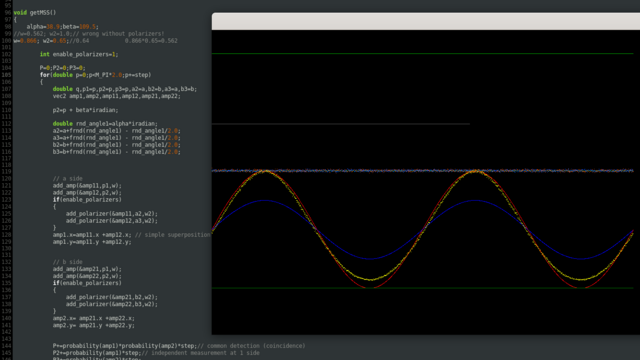Click the 'p2=p + beta*iradian' line
640x360 pixels.
[x=85, y=110]
